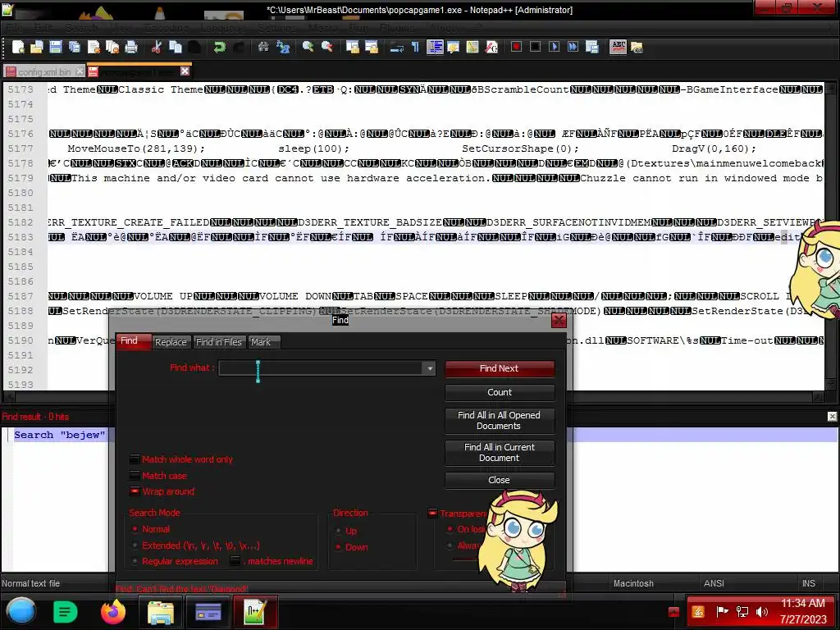Click the Close button in Find dialog
The width and height of the screenshot is (840, 630).
pos(500,480)
